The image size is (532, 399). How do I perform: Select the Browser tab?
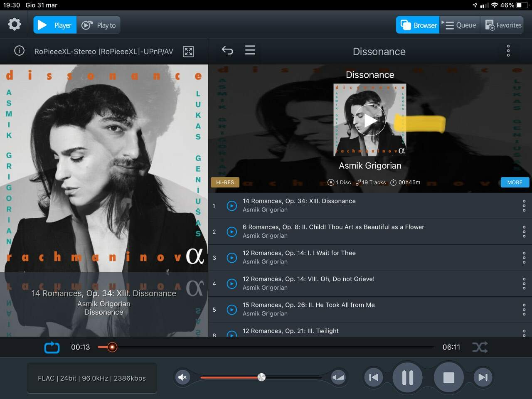418,25
